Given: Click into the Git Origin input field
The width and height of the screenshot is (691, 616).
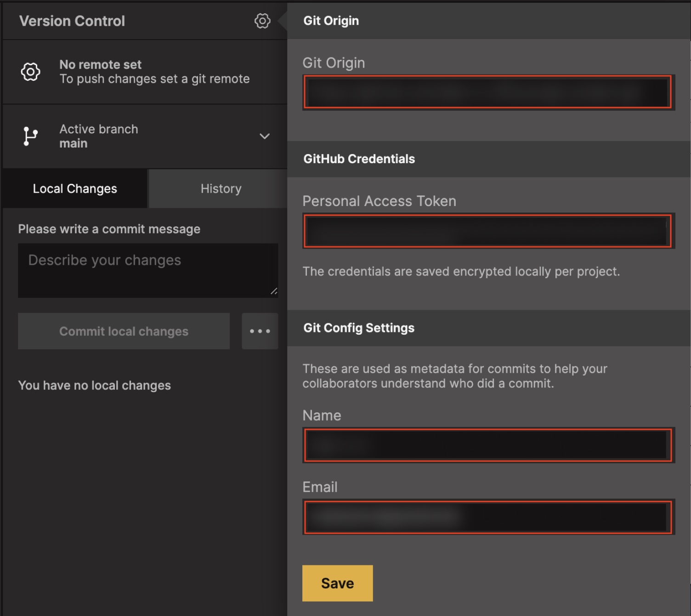Looking at the screenshot, I should pyautogui.click(x=487, y=92).
